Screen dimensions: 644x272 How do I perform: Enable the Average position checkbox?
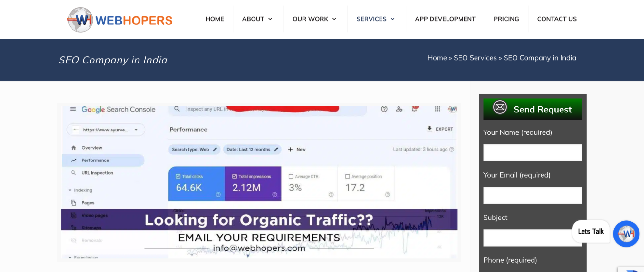347,176
